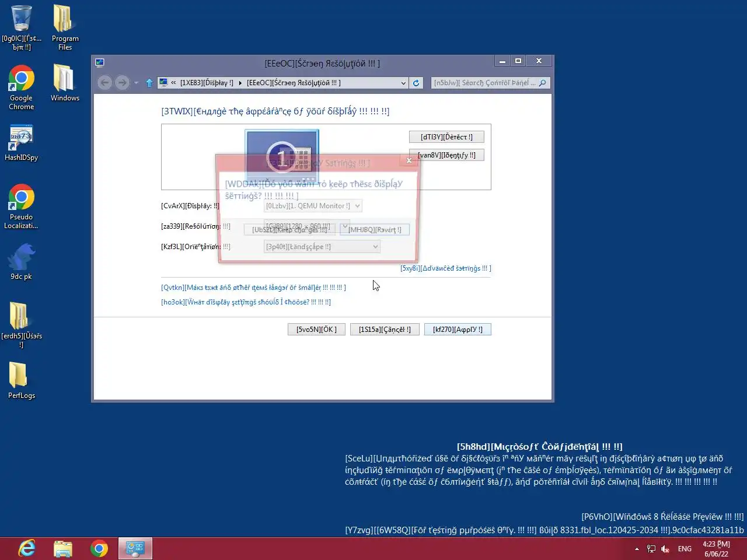Go up one level in Control Panel

tap(149, 83)
